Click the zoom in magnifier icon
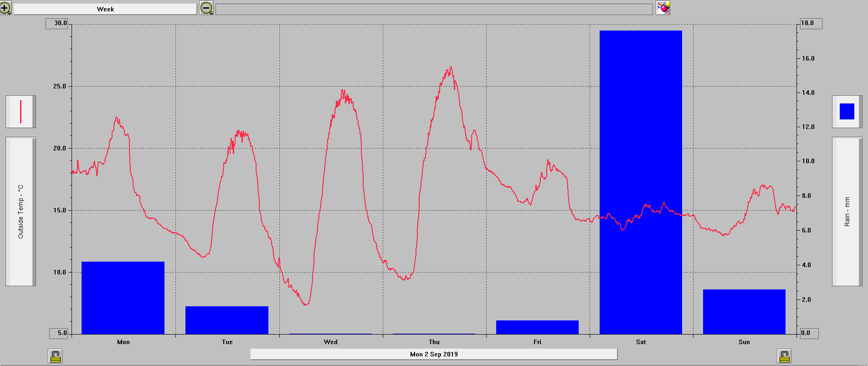This screenshot has width=868, height=366. coord(5,8)
